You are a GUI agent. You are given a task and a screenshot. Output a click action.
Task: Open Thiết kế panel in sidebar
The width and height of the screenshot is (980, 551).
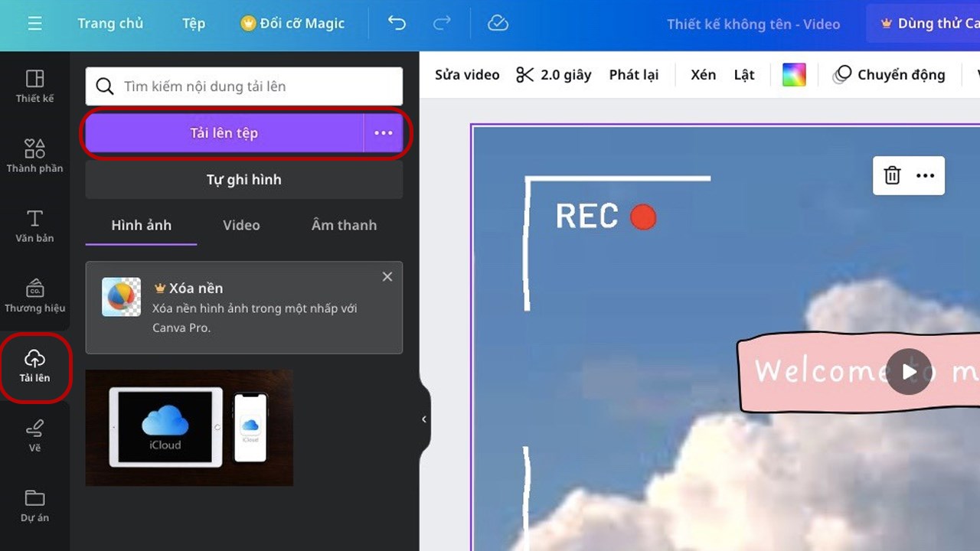pyautogui.click(x=34, y=86)
